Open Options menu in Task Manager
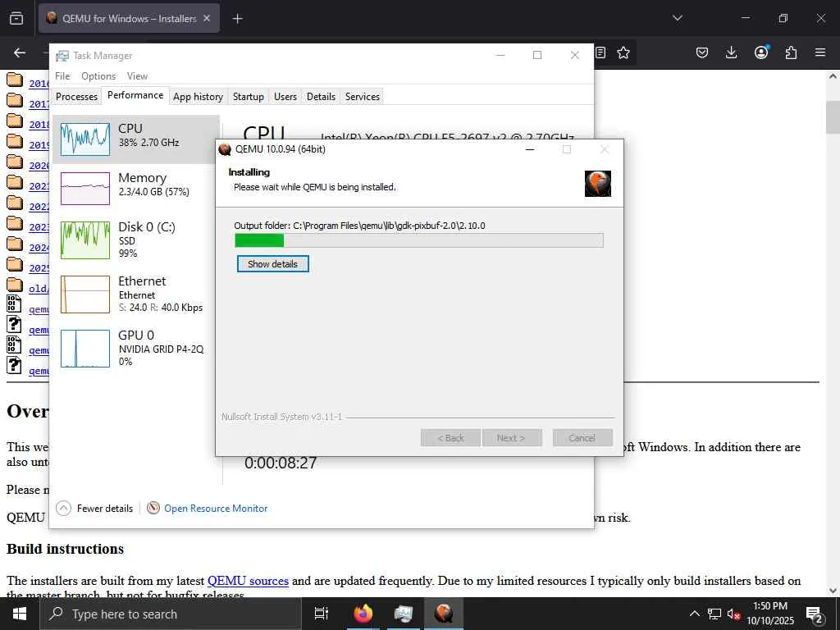Screen dimensions: 840x630 point(98,76)
